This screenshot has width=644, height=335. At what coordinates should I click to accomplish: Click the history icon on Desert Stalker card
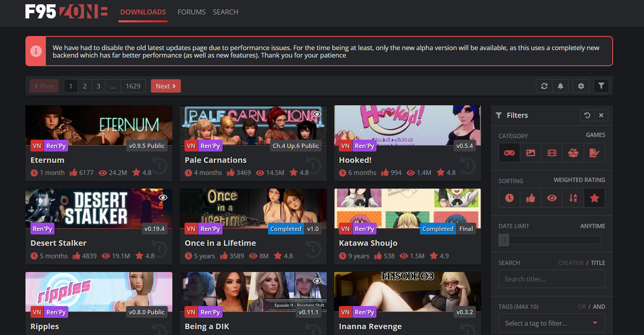(159, 249)
